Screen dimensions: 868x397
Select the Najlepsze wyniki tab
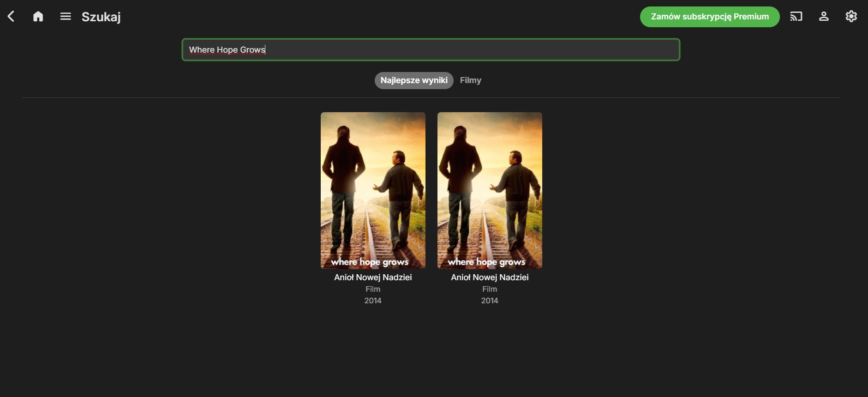[x=414, y=80]
